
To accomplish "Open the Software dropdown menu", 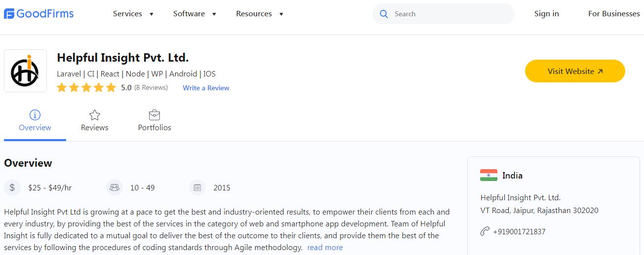I will coord(194,14).
